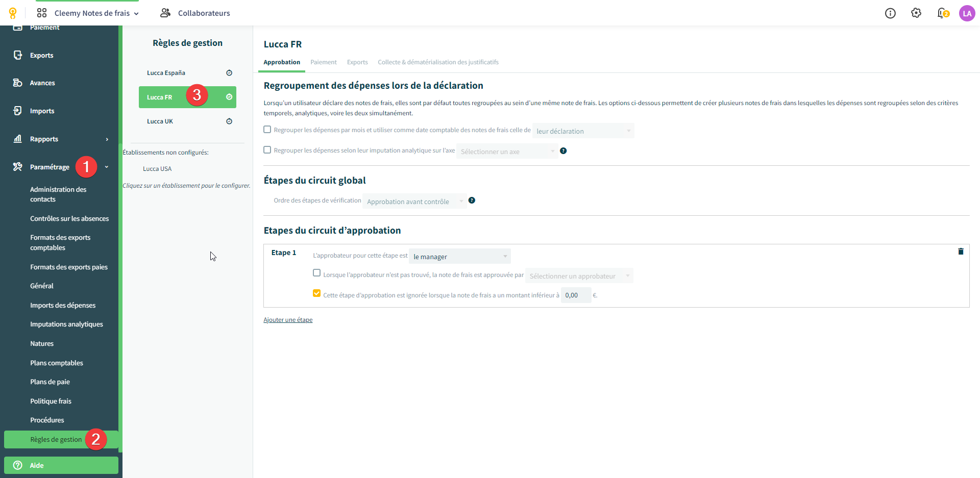Viewport: 980px width, 478px height.
Task: Click the Aide help button label
Action: tap(37, 465)
